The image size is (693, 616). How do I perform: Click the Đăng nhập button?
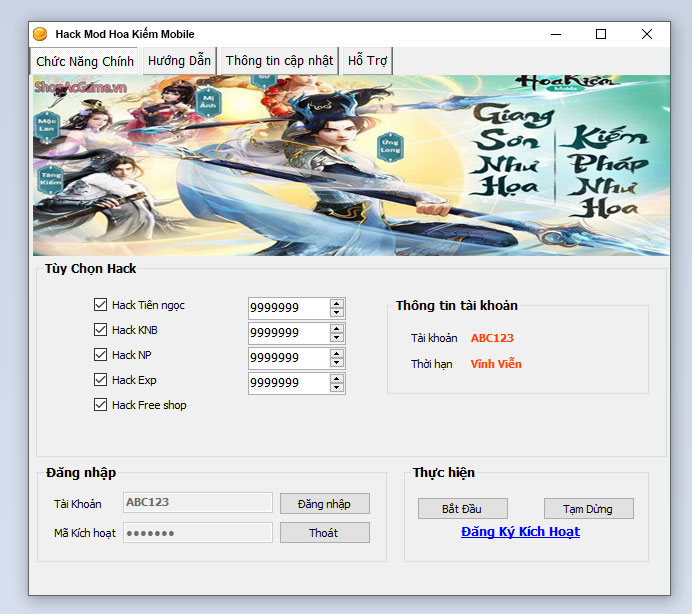click(x=325, y=504)
